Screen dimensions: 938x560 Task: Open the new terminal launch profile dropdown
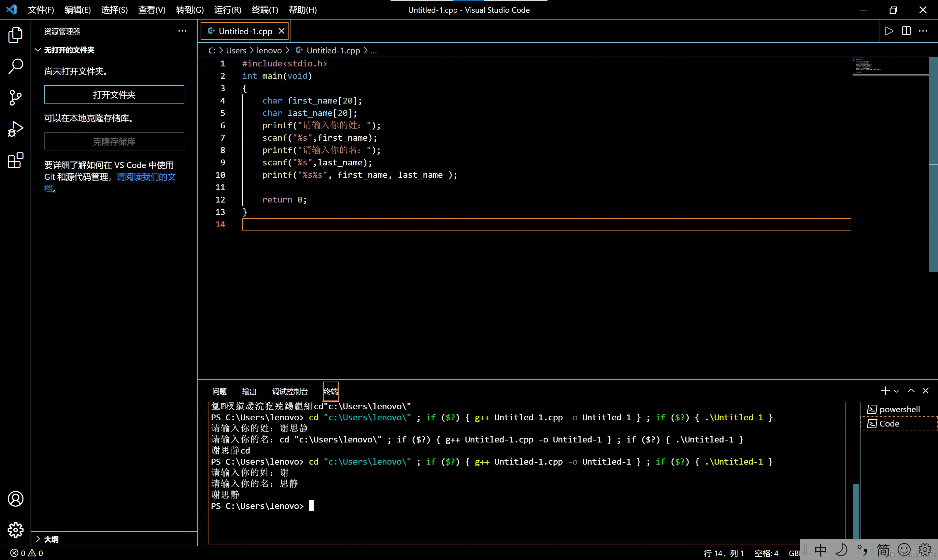[897, 391]
